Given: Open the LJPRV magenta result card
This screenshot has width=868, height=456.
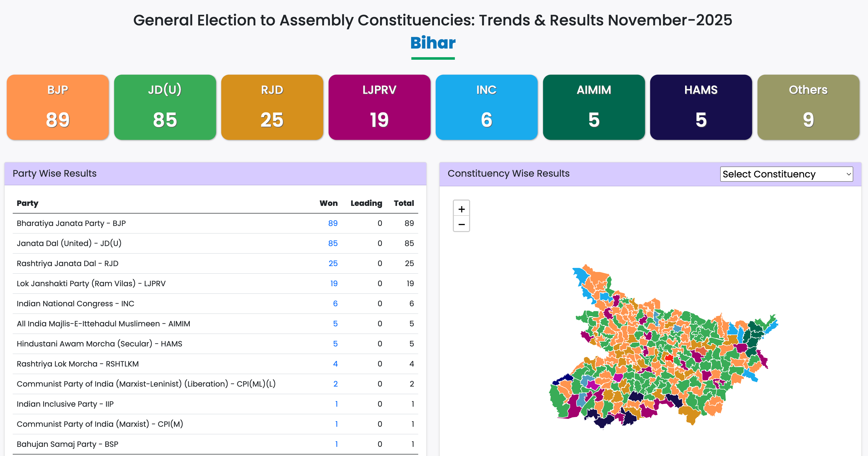Looking at the screenshot, I should click(379, 107).
